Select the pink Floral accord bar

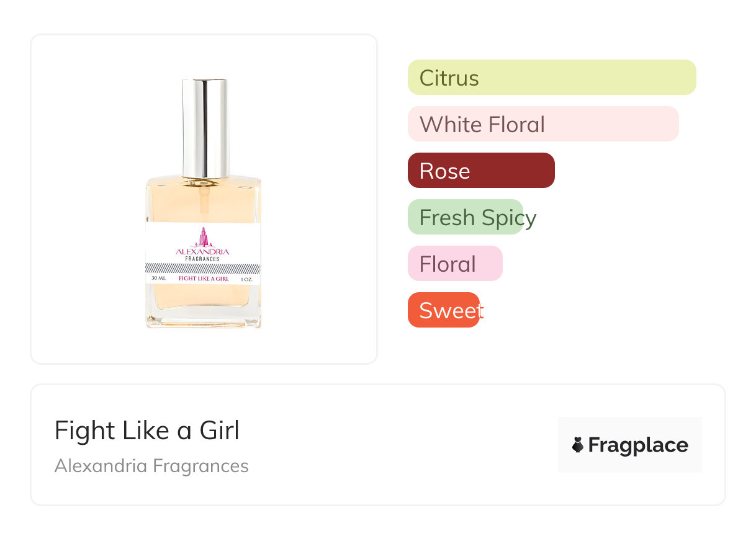tap(454, 264)
